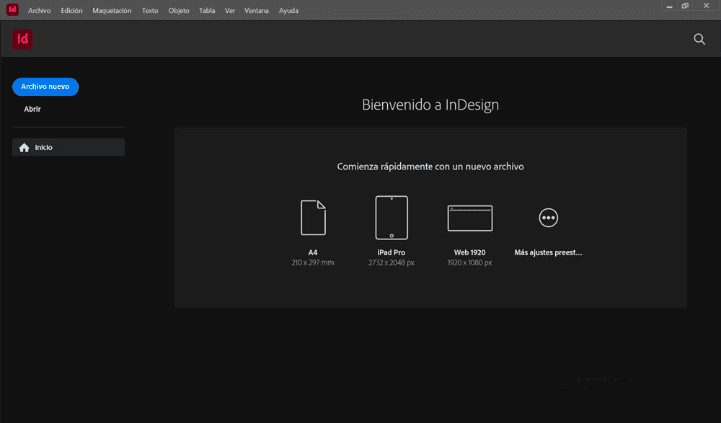Click the A4 preset label
The height and width of the screenshot is (423, 721).
pyautogui.click(x=313, y=252)
